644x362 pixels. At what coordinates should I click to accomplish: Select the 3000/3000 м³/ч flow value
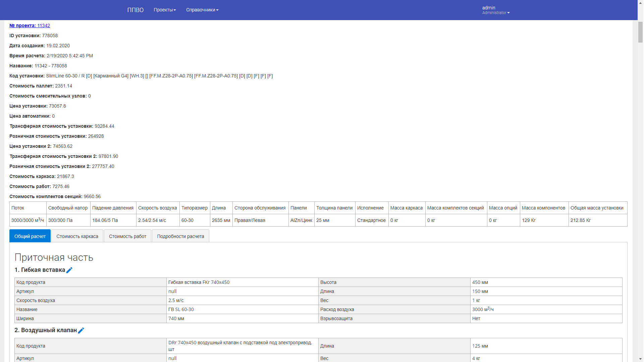click(28, 220)
